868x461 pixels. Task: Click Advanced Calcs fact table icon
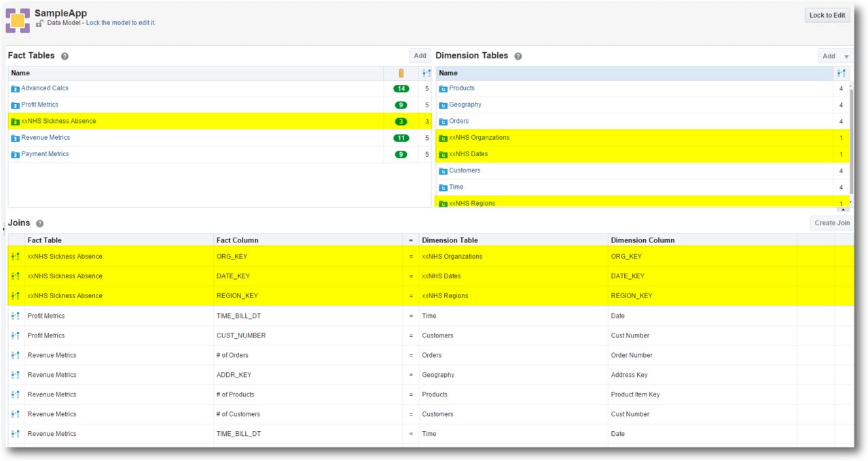click(x=15, y=88)
